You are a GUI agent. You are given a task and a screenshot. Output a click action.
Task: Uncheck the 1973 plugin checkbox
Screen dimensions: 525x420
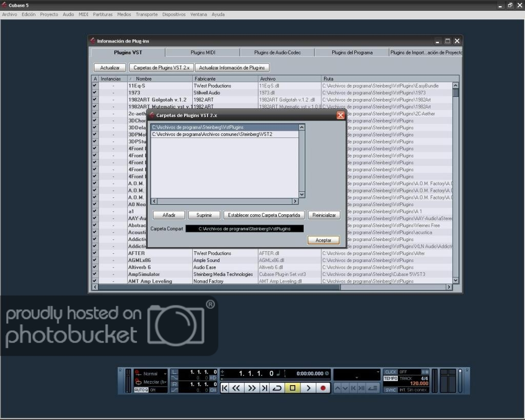[95, 92]
